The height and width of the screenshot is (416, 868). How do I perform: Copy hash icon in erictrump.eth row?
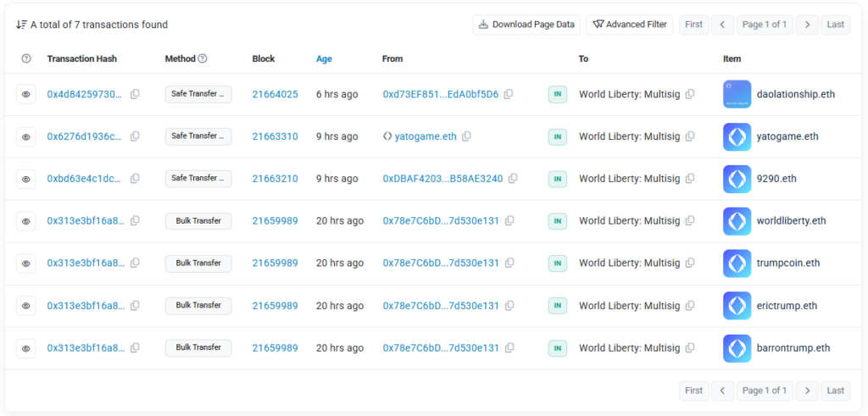(x=135, y=305)
